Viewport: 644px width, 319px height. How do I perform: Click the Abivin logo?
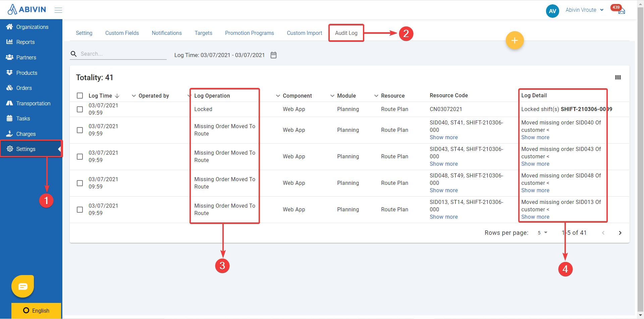pyautogui.click(x=26, y=9)
